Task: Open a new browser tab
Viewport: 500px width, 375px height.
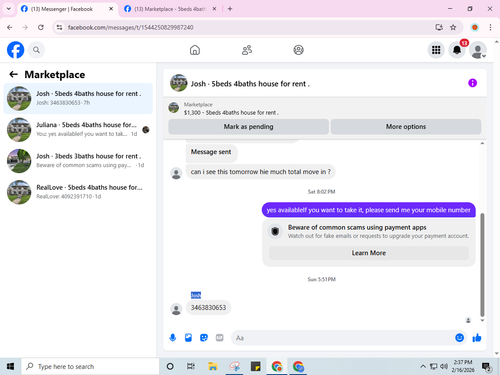Action: pyautogui.click(x=230, y=9)
